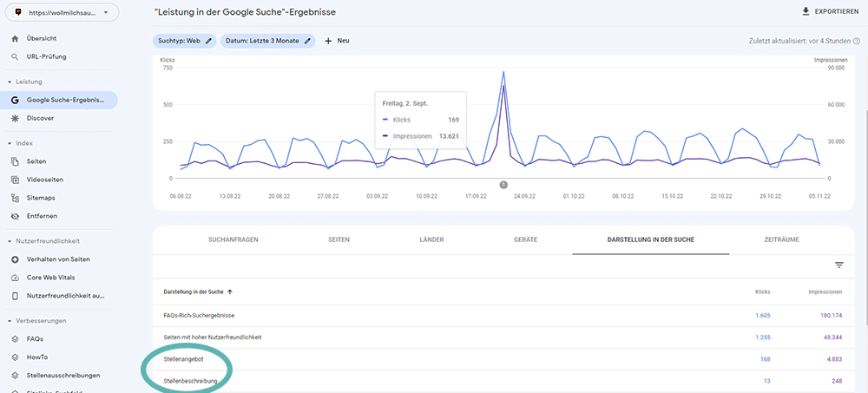Click the HowTo layers icon
Screen dimensions: 868x393
point(16,357)
